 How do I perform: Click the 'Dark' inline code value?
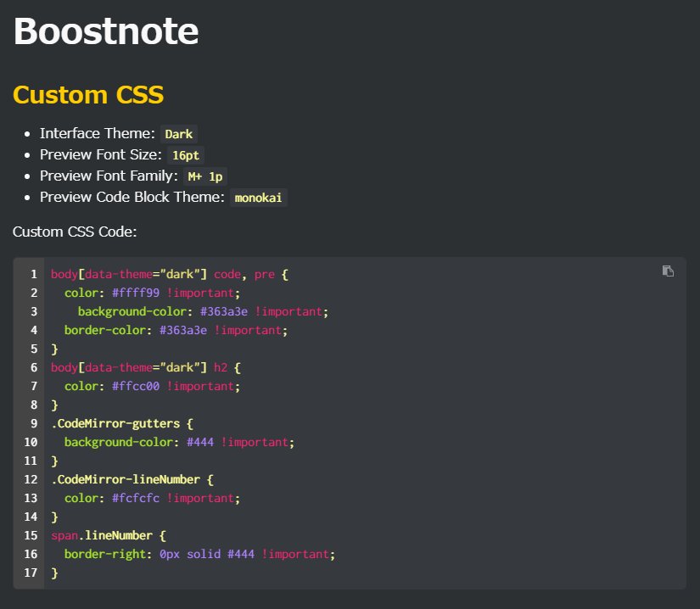click(178, 134)
